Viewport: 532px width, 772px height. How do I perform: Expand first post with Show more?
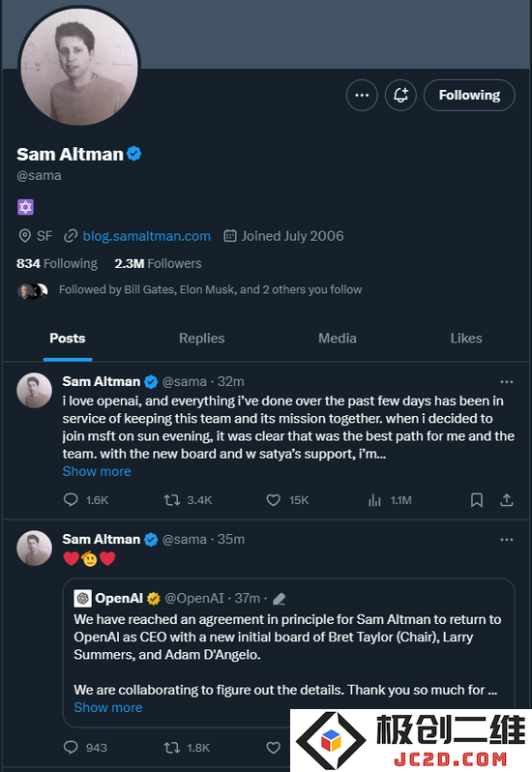[x=97, y=471]
